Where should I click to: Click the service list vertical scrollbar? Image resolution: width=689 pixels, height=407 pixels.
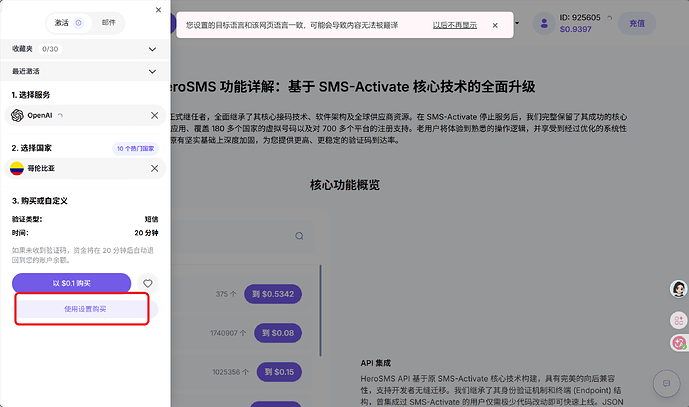click(x=320, y=310)
